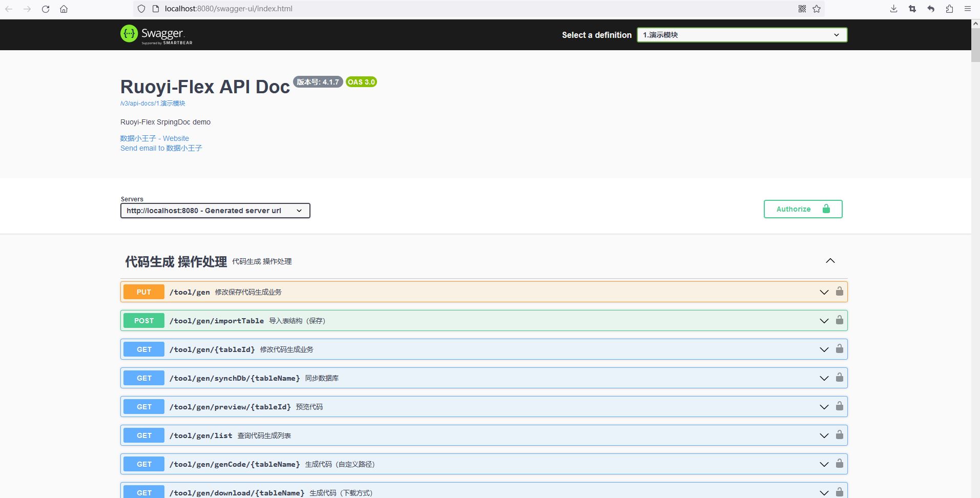Click the 版本号: 4.1.7 version badge
Image resolution: width=980 pixels, height=498 pixels.
click(318, 82)
